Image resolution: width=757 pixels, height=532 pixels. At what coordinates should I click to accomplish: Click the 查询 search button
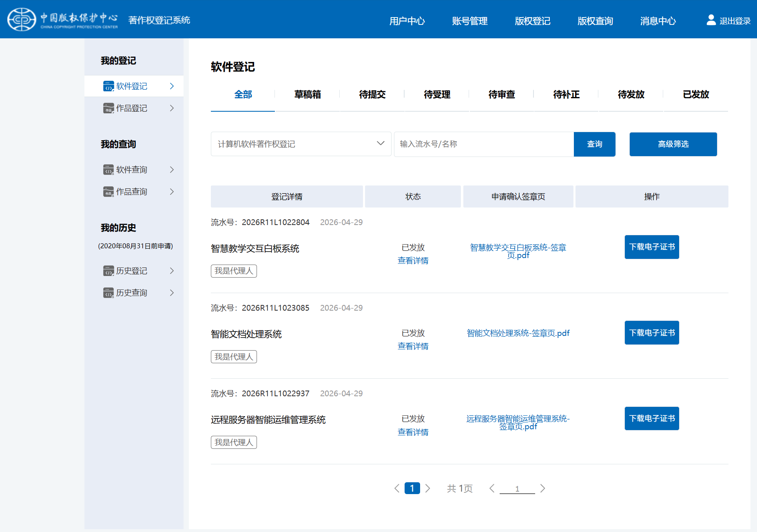point(595,144)
